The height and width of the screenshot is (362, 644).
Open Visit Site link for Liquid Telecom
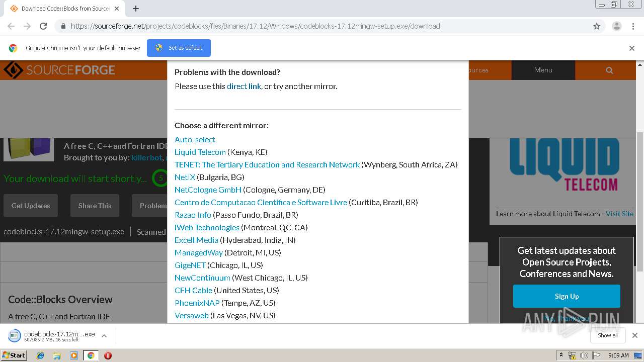point(619,214)
